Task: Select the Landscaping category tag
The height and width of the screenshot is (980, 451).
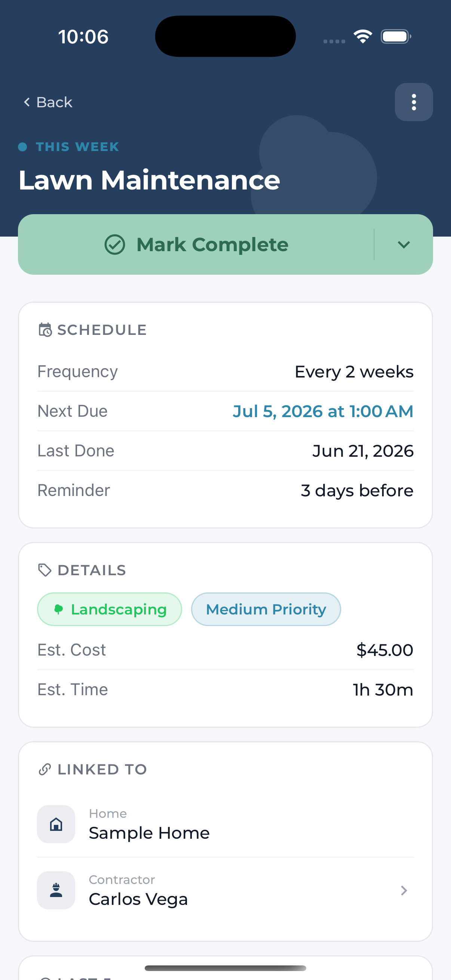Action: pyautogui.click(x=110, y=609)
